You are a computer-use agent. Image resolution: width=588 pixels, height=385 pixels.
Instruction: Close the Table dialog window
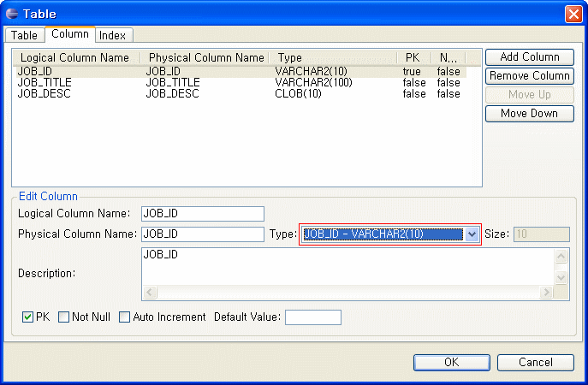pos(573,14)
